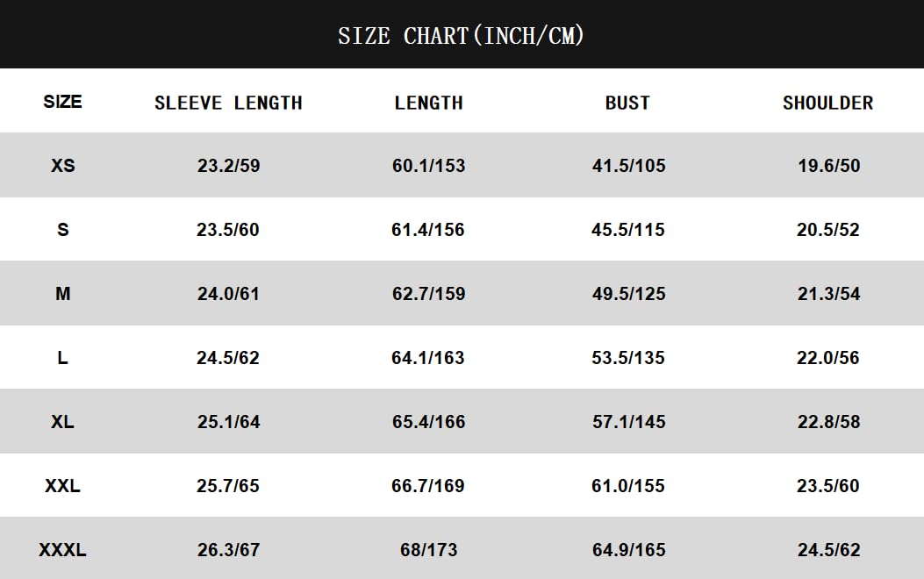The image size is (924, 579).
Task: Click the L bust value 53.5/135
Action: tap(628, 358)
